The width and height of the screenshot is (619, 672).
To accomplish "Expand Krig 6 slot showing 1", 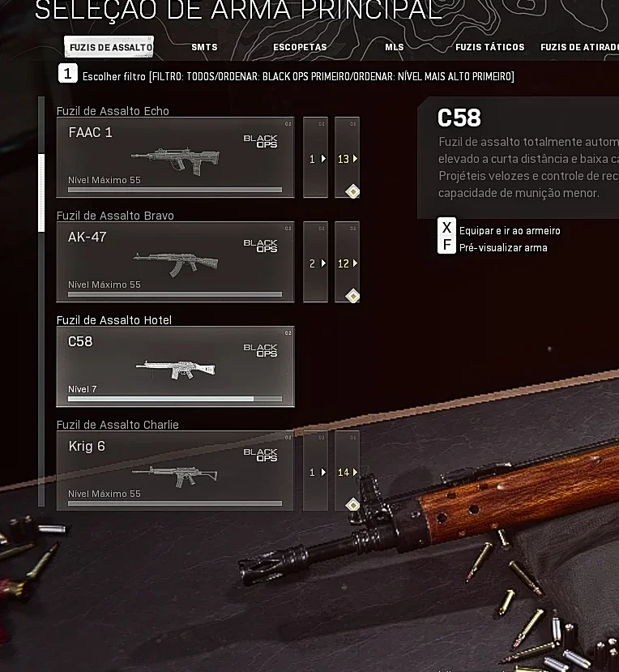I will tap(316, 471).
